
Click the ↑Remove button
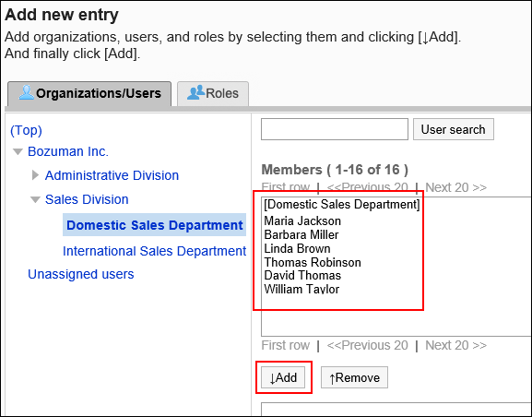tap(354, 377)
